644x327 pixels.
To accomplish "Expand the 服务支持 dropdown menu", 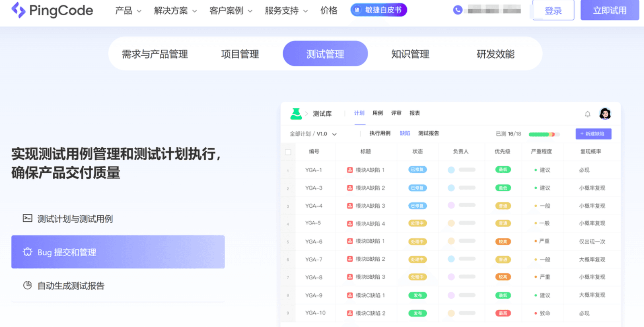I will 286,11.
